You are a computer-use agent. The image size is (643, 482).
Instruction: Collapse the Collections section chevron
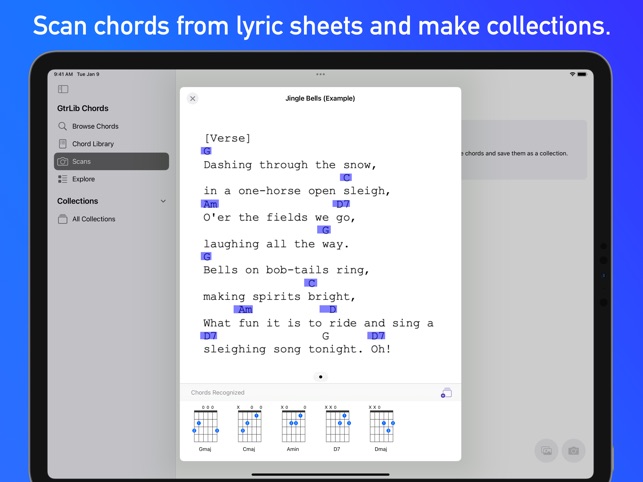click(x=163, y=201)
